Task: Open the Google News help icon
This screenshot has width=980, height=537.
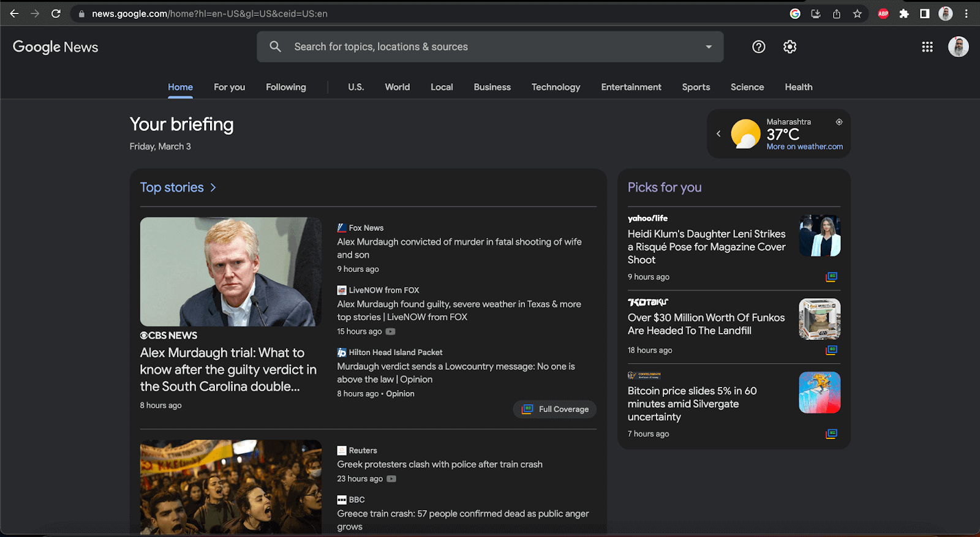Action: [x=758, y=47]
